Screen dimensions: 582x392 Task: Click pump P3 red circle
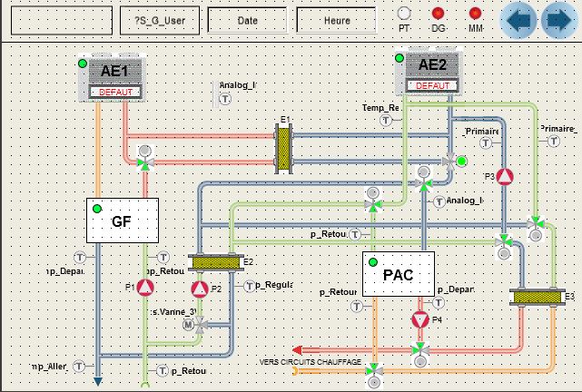pos(505,177)
